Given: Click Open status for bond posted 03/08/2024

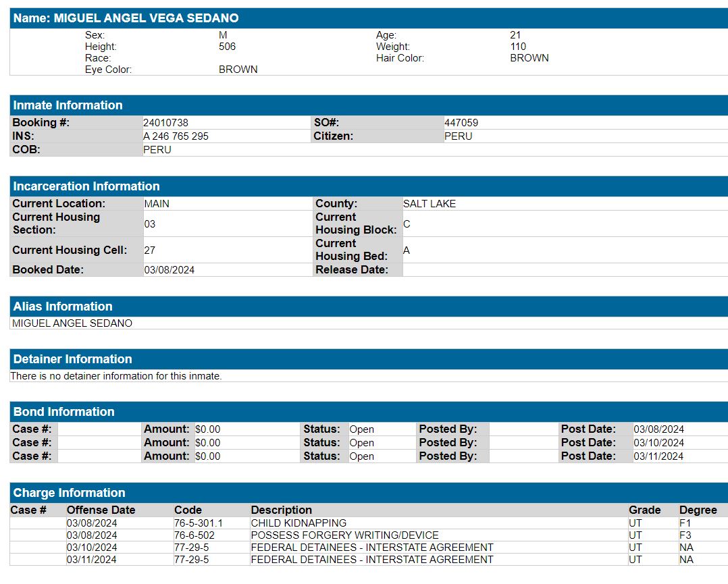Looking at the screenshot, I should pos(362,429).
